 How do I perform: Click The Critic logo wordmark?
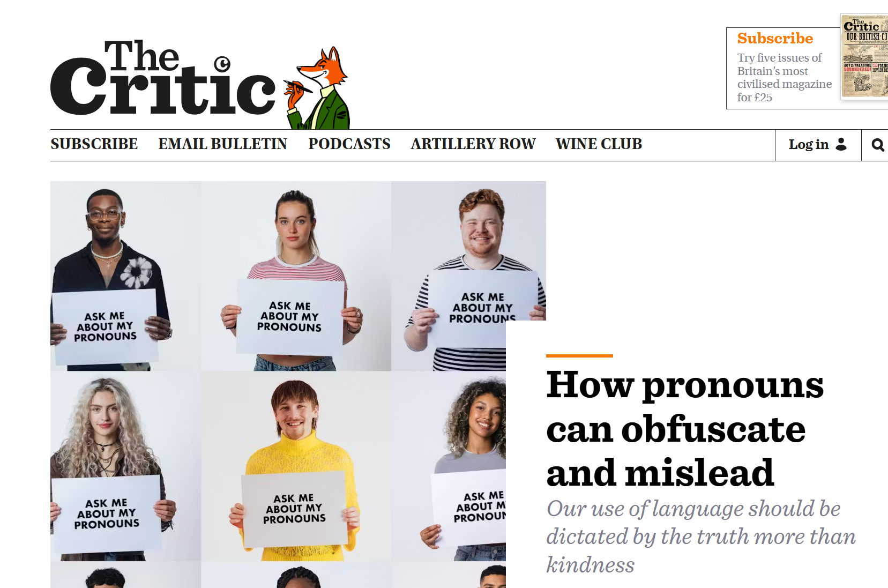click(x=163, y=78)
